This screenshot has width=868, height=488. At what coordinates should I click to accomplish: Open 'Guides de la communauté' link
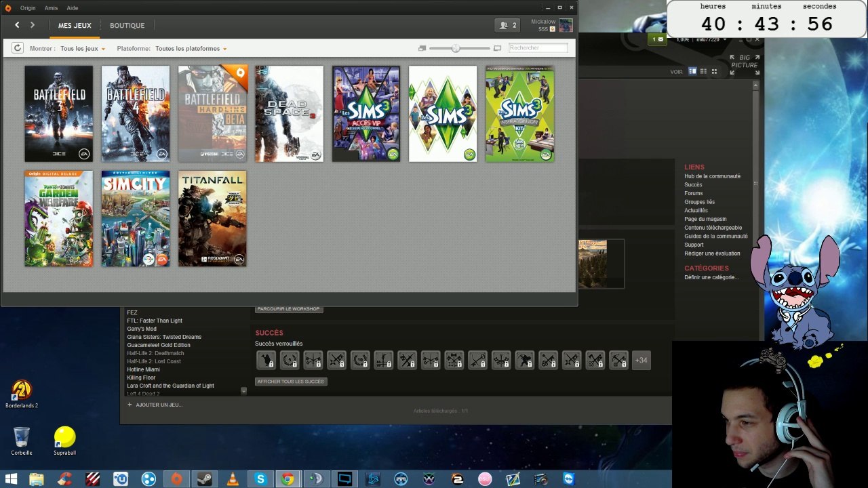[x=716, y=237]
